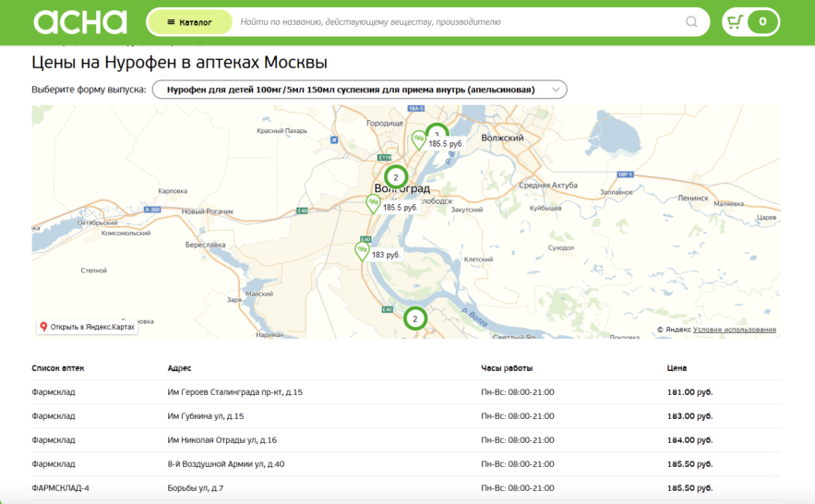
Task: Open the Каталог menu
Action: point(190,22)
